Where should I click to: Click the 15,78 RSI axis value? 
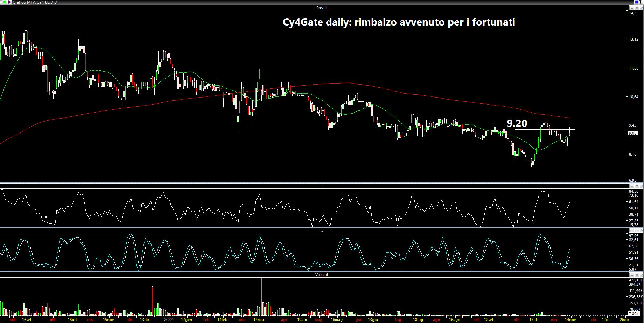(x=633, y=225)
